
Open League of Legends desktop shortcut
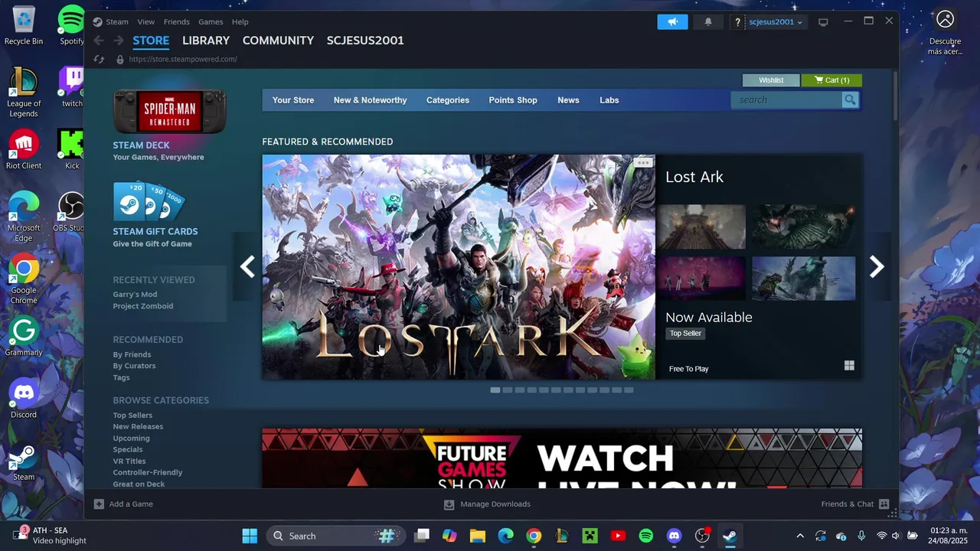click(x=24, y=93)
